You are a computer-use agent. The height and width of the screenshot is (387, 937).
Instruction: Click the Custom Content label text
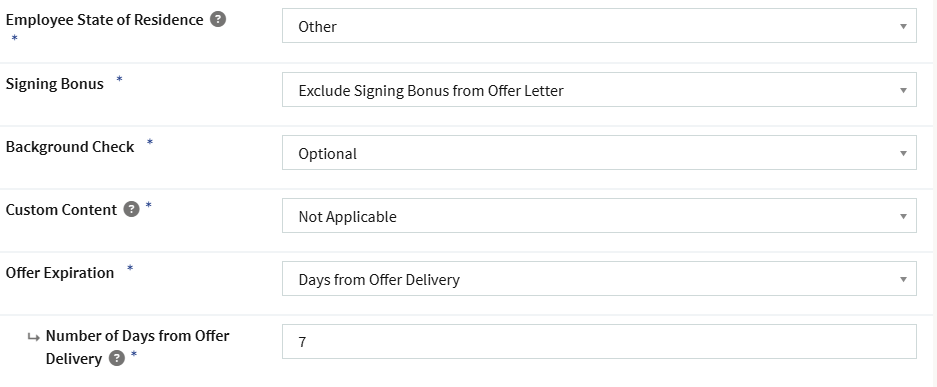61,210
